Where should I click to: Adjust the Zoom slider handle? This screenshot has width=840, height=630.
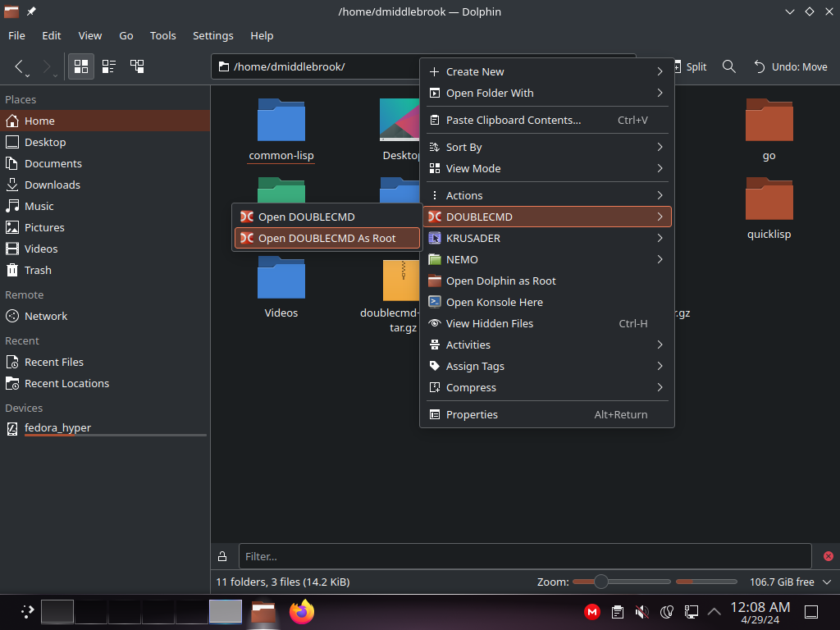pos(601,582)
